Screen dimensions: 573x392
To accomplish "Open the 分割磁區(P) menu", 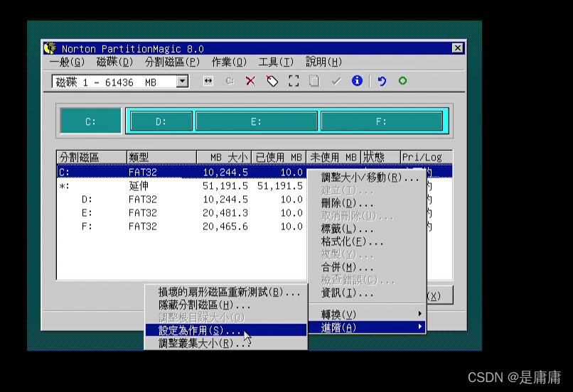I will [x=173, y=62].
